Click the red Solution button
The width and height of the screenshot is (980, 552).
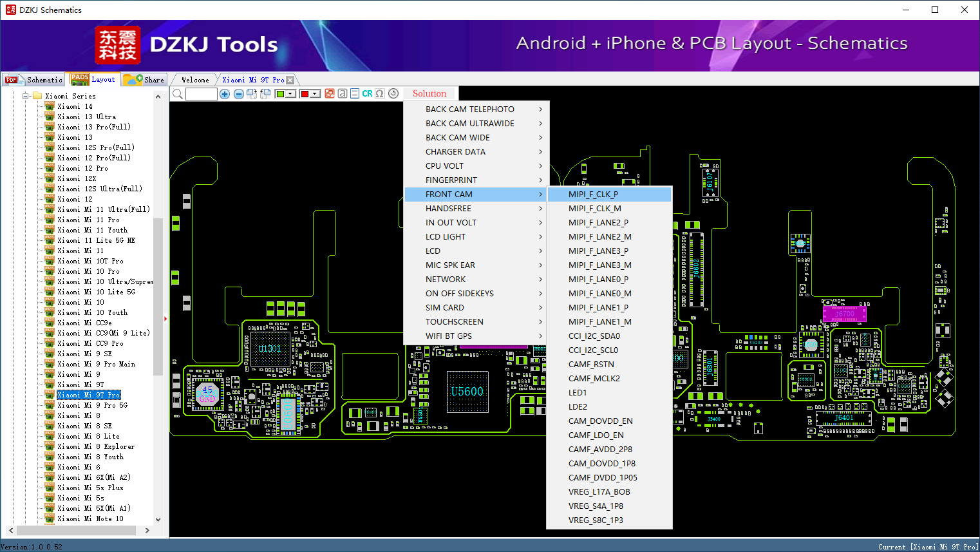coord(429,93)
